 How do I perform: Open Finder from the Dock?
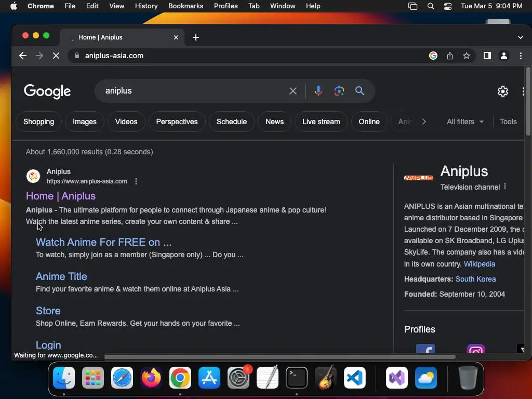pyautogui.click(x=64, y=378)
